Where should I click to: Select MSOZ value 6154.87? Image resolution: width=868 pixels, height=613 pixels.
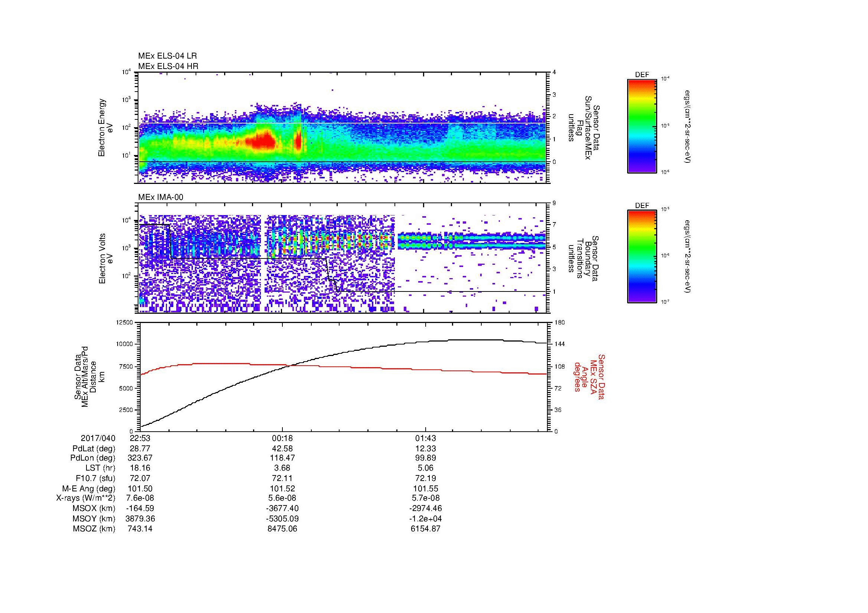(x=426, y=529)
